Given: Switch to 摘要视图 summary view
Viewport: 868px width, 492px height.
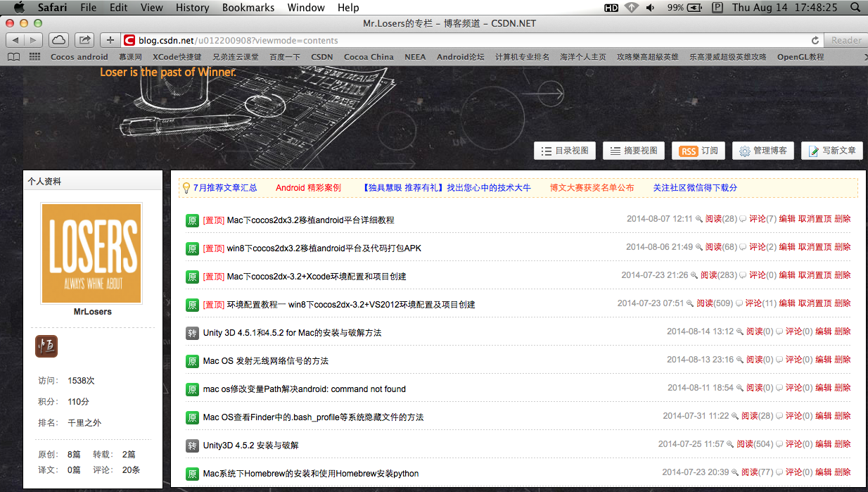Looking at the screenshot, I should coord(634,151).
